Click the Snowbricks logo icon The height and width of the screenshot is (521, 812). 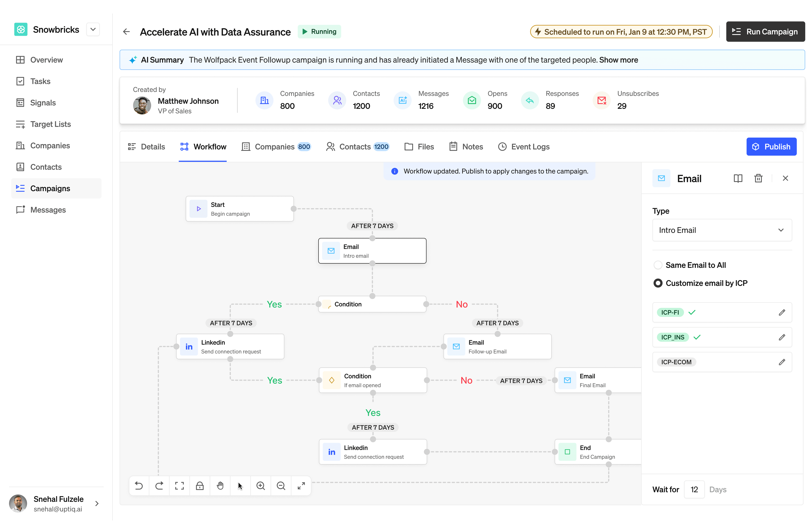point(21,29)
